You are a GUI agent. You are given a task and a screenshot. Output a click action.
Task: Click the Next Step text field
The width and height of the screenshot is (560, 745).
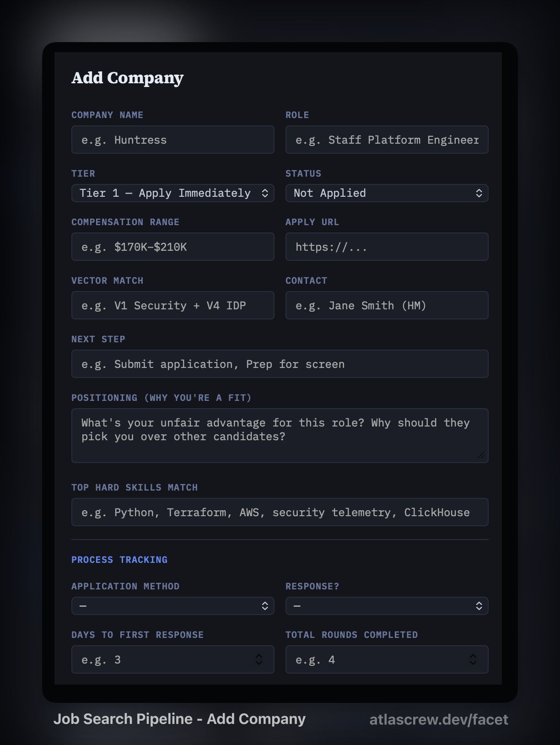tap(280, 364)
